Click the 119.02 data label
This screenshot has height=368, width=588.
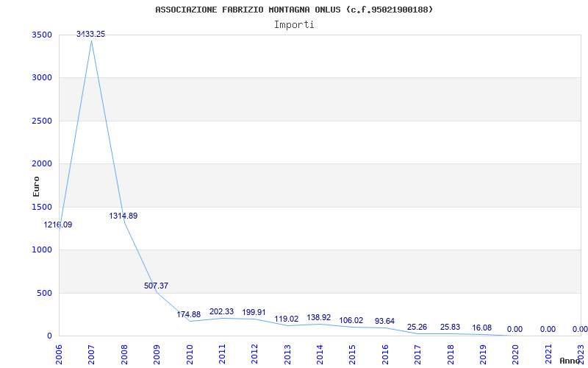287,319
